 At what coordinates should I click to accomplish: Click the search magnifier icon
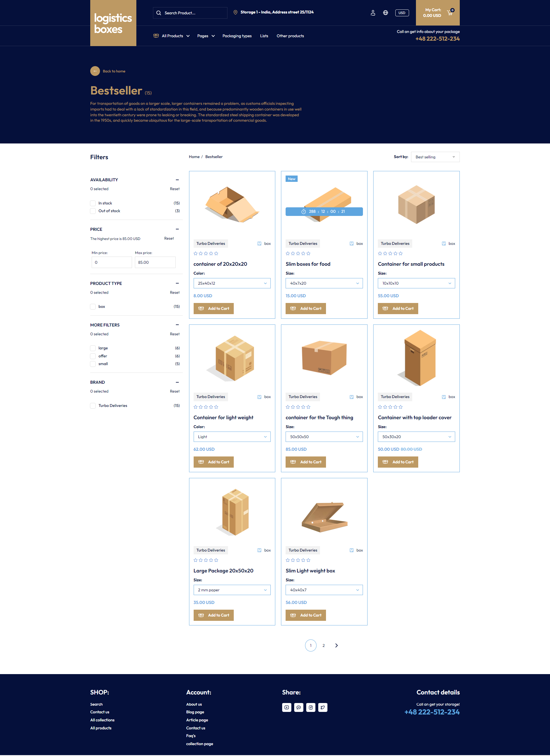pos(159,13)
